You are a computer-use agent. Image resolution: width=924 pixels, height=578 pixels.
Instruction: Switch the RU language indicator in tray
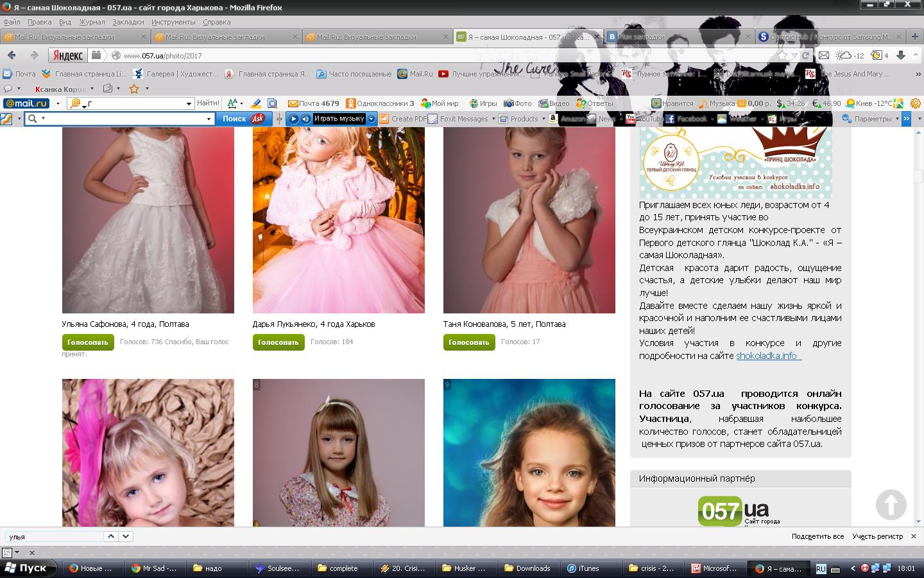821,568
